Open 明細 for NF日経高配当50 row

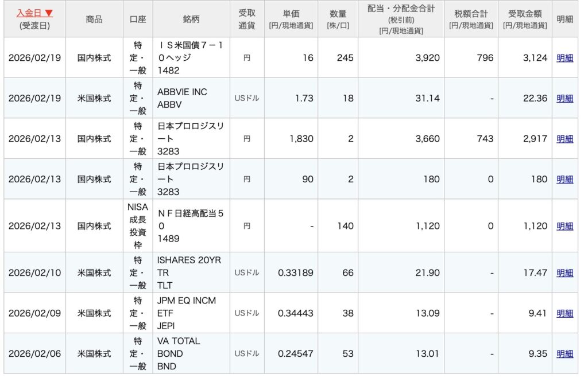click(564, 226)
